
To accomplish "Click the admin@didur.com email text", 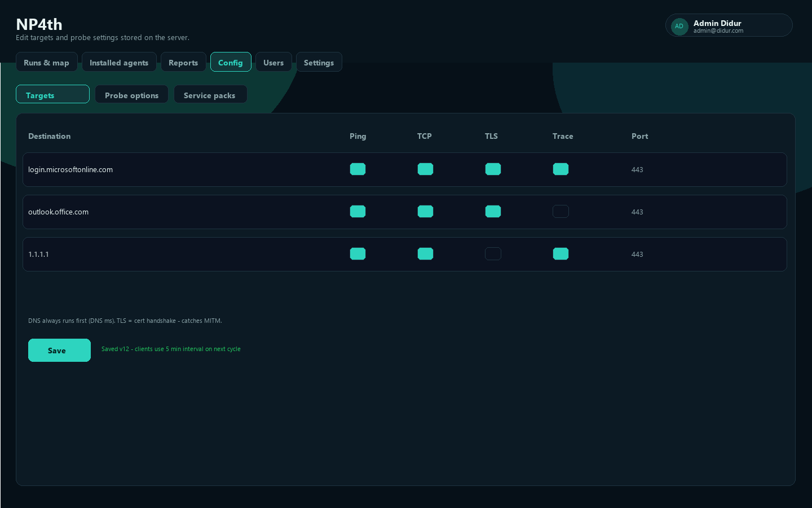I will pos(718,31).
